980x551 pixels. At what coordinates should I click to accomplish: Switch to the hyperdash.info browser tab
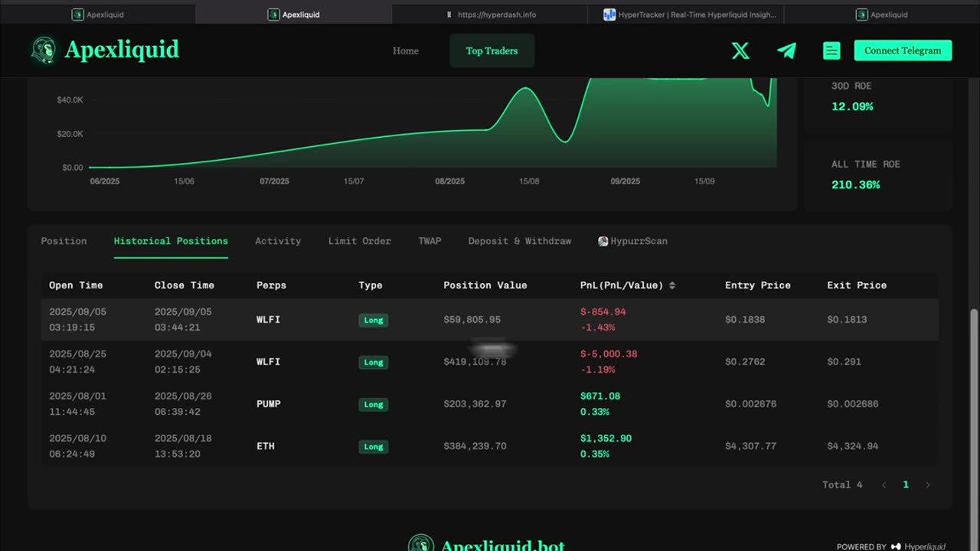tap(490, 15)
